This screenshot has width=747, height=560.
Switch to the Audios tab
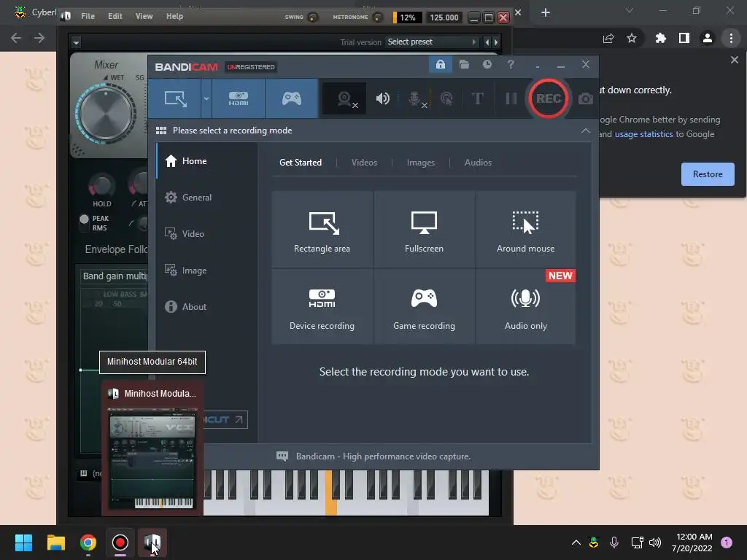[x=478, y=163]
